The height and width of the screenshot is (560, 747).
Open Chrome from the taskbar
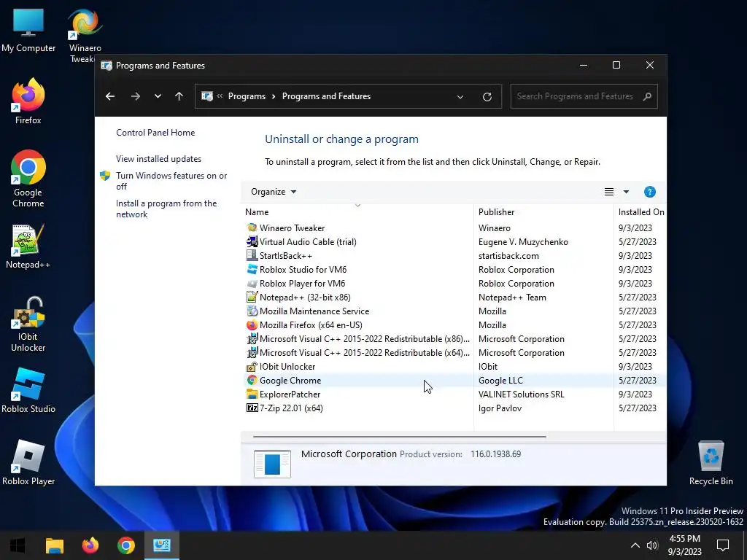(125, 545)
